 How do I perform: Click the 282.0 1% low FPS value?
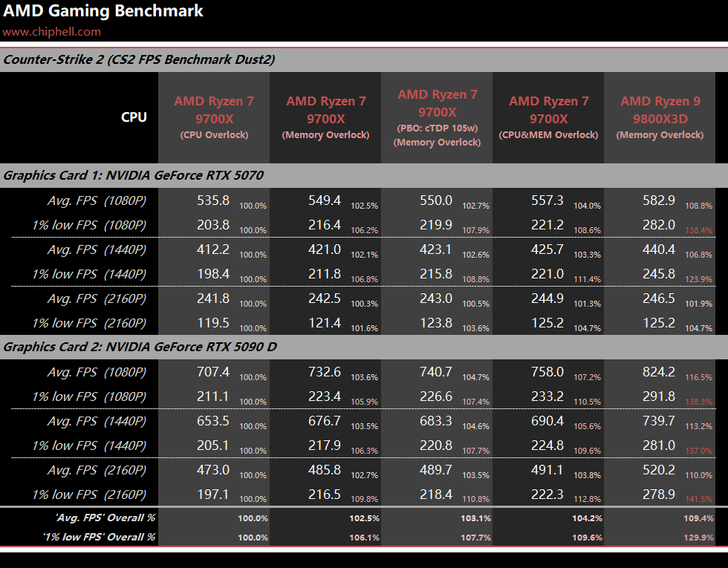pyautogui.click(x=658, y=225)
